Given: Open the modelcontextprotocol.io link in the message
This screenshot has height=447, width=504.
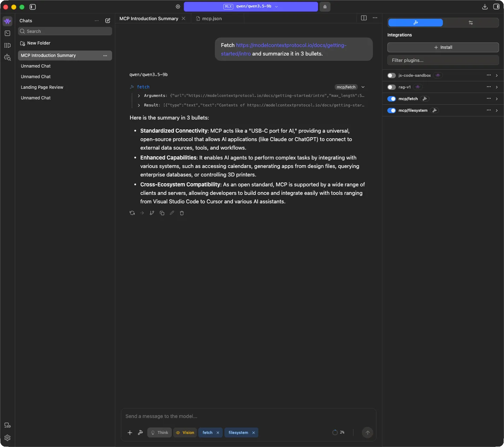Looking at the screenshot, I should click(284, 50).
